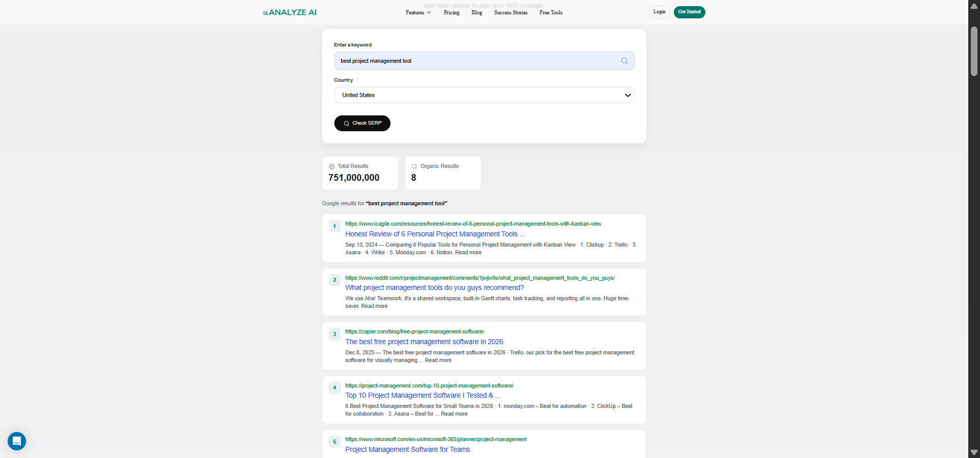Click the search magnifier icon in keyword field
This screenshot has width=980, height=458.
pyautogui.click(x=624, y=61)
